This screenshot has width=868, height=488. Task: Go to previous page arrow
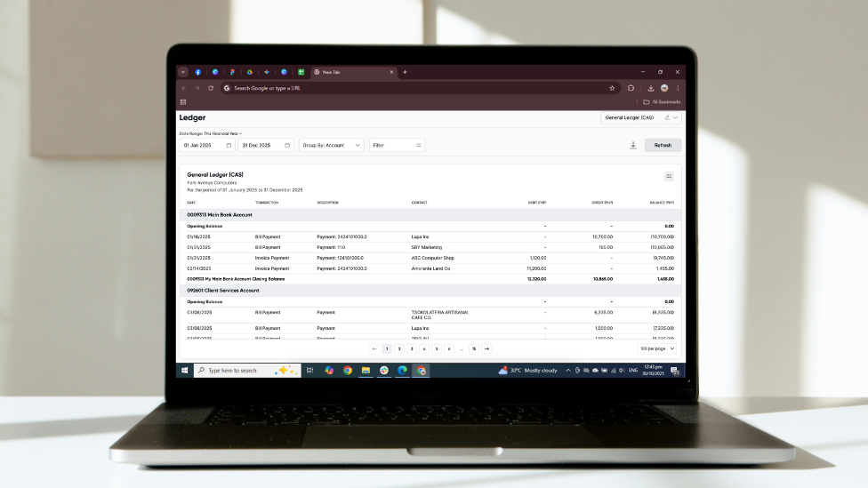(x=374, y=348)
